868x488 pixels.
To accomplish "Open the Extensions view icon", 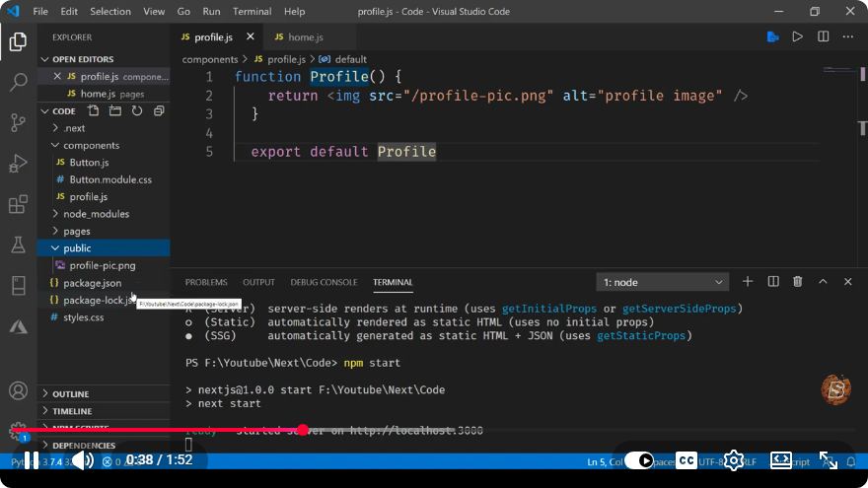I will click(x=19, y=204).
